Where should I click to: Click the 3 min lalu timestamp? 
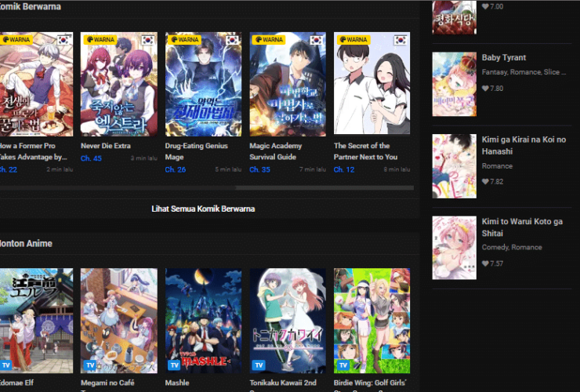pyautogui.click(x=144, y=158)
